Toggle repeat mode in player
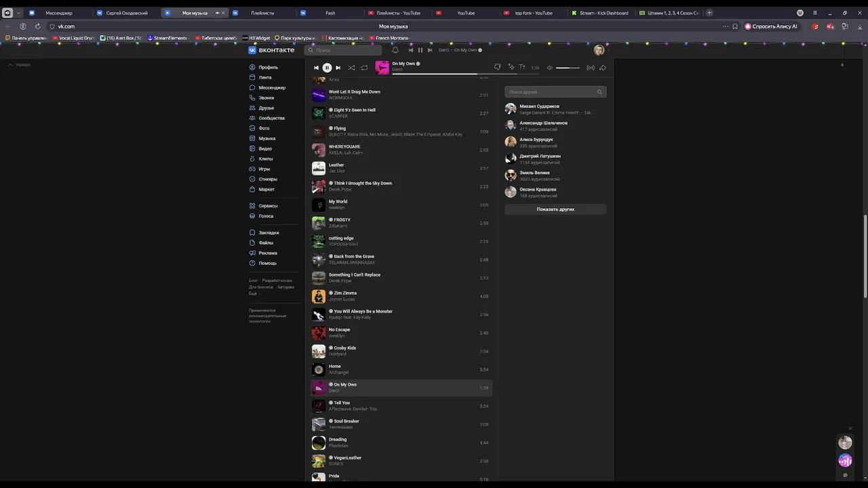Image resolution: width=868 pixels, height=488 pixels. point(364,68)
